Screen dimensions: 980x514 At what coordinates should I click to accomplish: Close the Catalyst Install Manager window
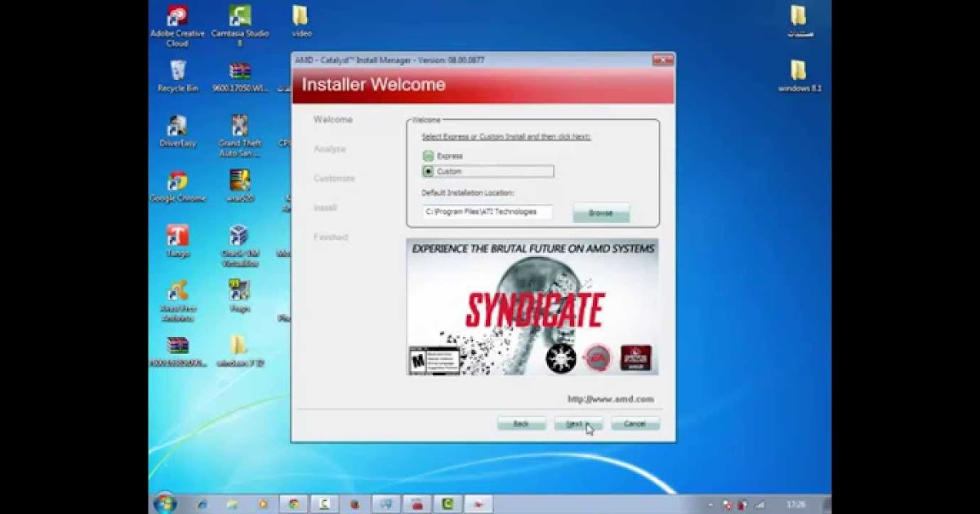pyautogui.click(x=663, y=60)
